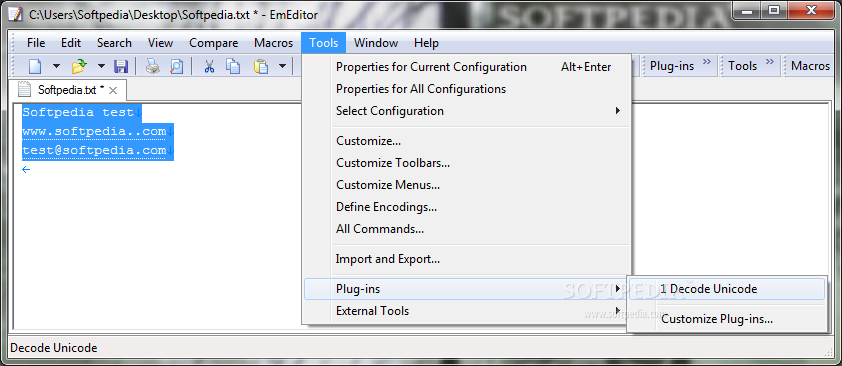Expand the Open file dropdown arrow
The image size is (842, 366).
coord(101,67)
